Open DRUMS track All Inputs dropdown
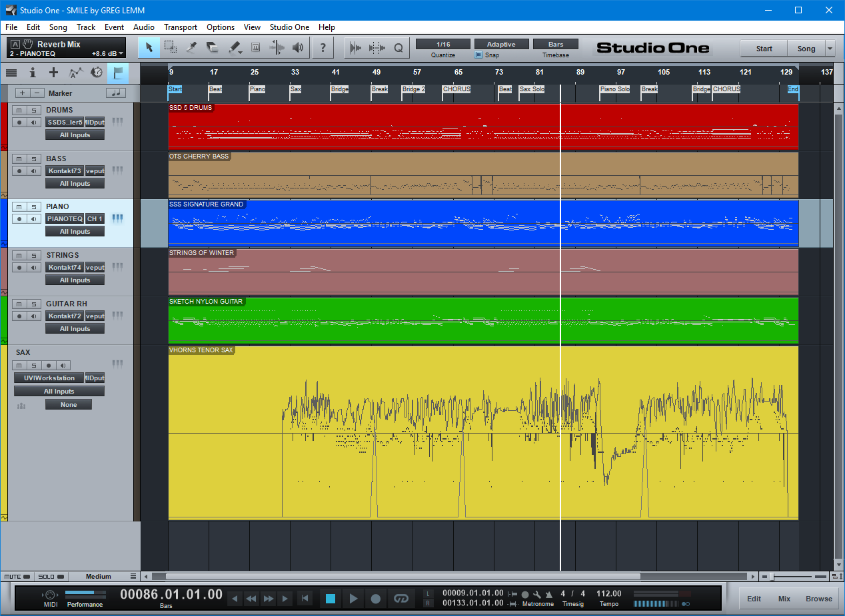This screenshot has width=845, height=616. (x=75, y=135)
